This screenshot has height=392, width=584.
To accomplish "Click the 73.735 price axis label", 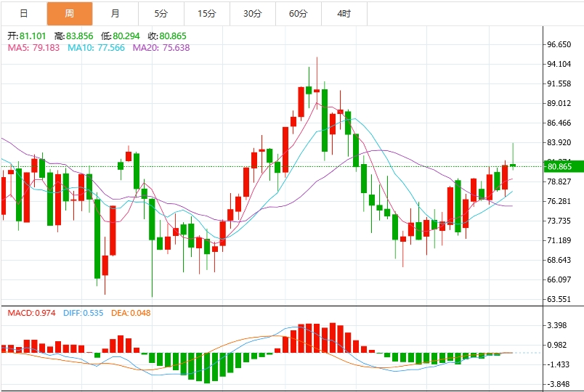I will (559, 221).
